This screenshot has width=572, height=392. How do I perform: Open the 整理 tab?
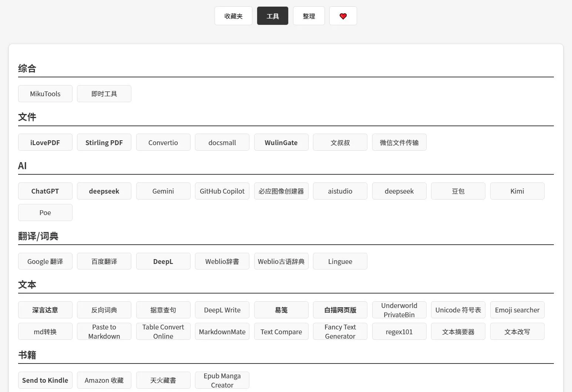click(309, 16)
